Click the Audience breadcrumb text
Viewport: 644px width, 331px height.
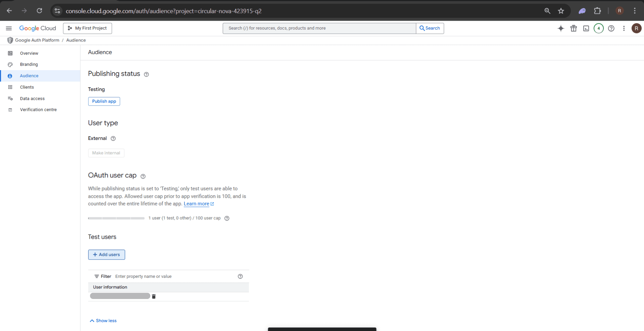tap(76, 40)
